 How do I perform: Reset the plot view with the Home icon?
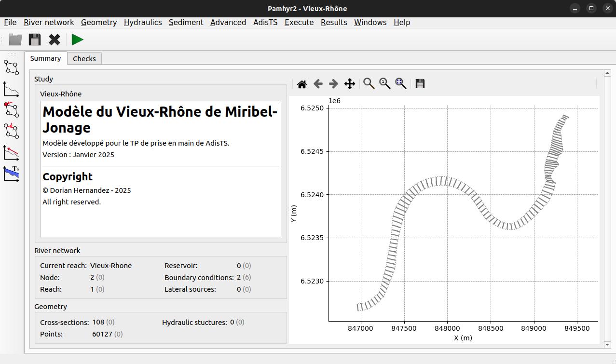pyautogui.click(x=302, y=84)
